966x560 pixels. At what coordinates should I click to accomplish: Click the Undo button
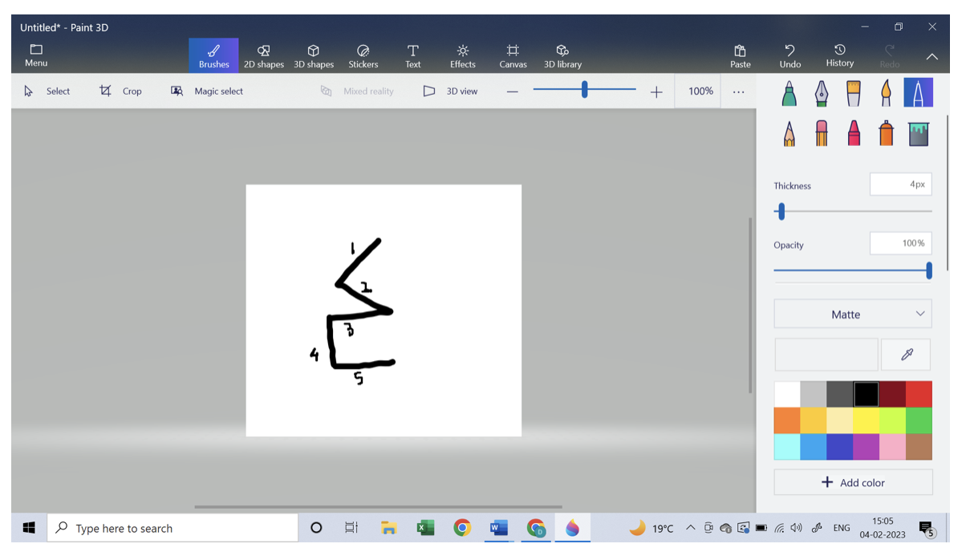(x=789, y=56)
